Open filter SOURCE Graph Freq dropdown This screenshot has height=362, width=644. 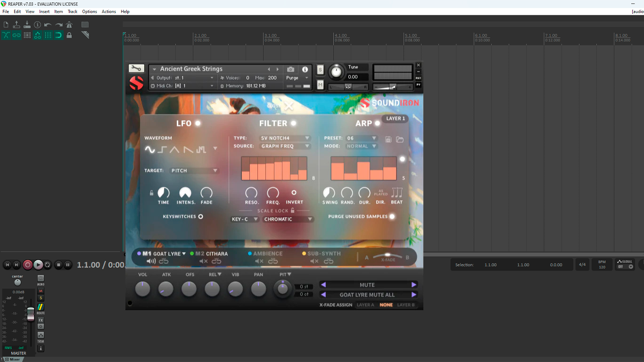coord(285,146)
